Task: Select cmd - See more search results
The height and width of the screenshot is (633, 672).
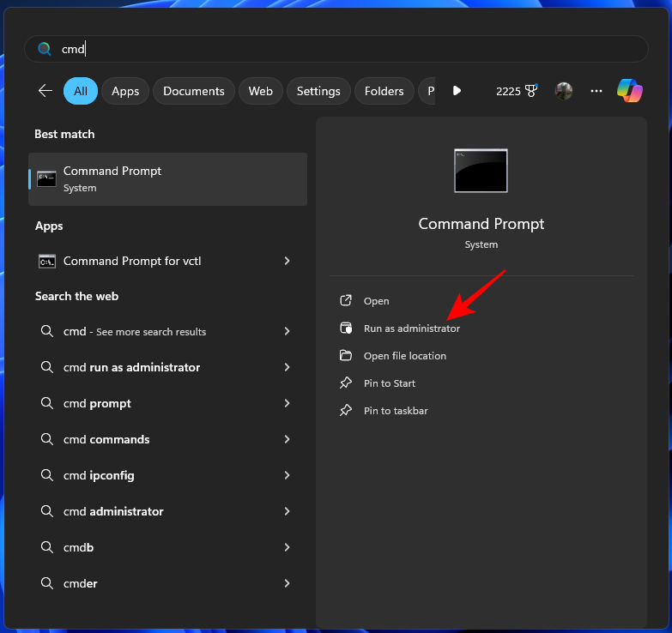Action: click(x=167, y=331)
